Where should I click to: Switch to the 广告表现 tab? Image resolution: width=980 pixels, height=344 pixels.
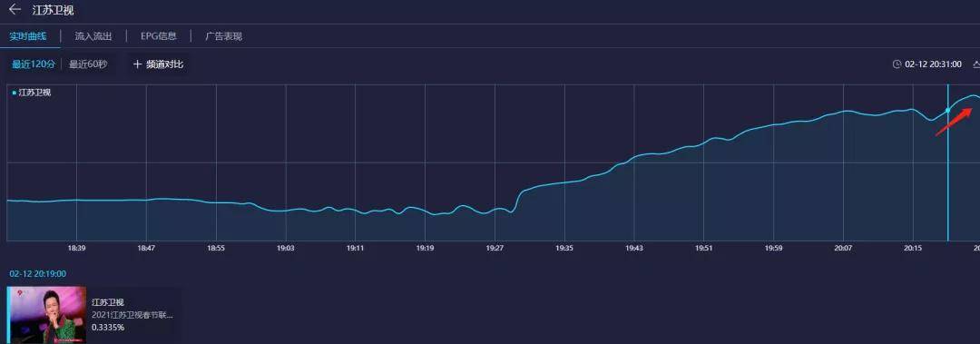click(x=224, y=36)
